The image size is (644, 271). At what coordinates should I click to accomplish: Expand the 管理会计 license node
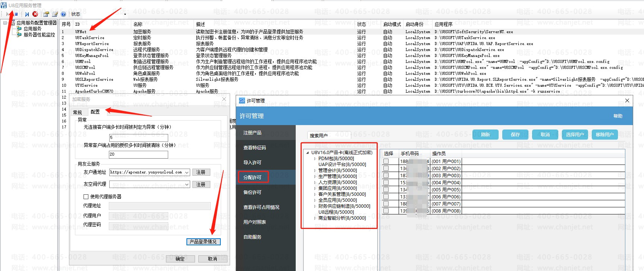coord(315,170)
